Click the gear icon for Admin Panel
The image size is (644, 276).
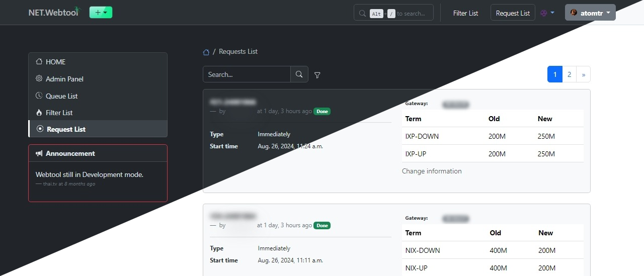point(39,79)
